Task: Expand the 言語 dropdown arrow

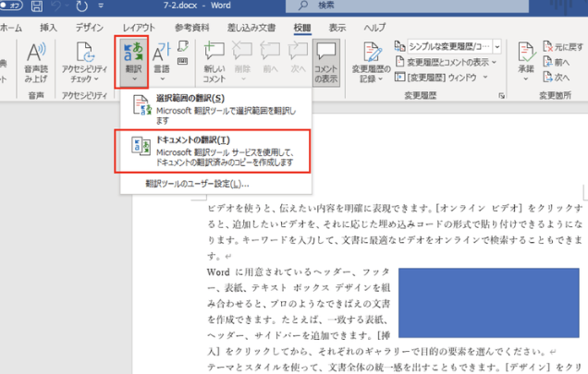Action: pyautogui.click(x=163, y=79)
